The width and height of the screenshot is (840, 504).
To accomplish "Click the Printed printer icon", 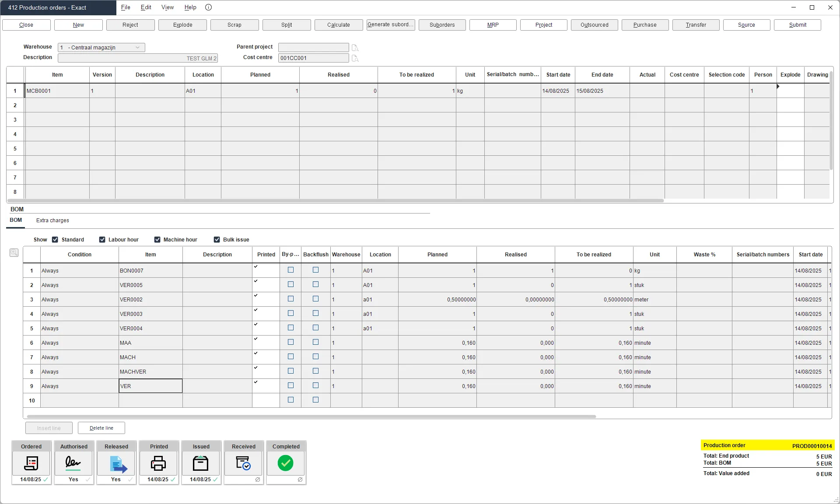I will tap(159, 463).
